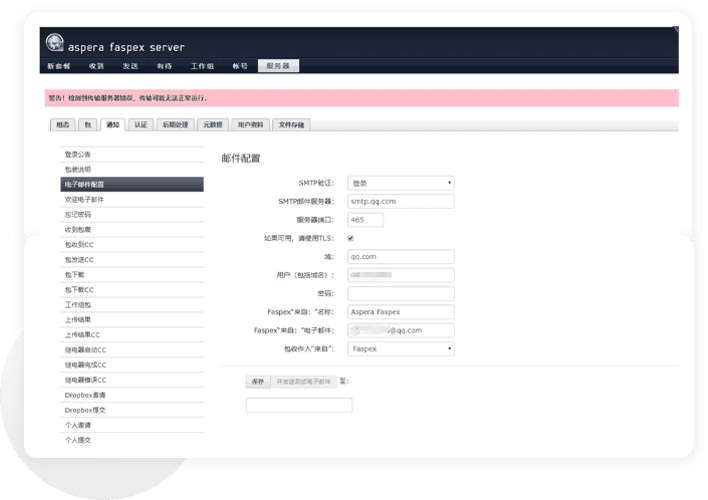The image size is (708, 500).
Task: Open the SMTP验证 dropdown
Action: [x=400, y=183]
